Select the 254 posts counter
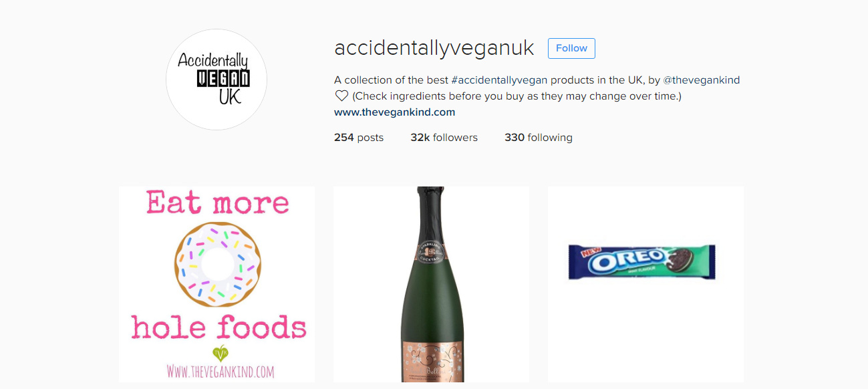This screenshot has width=868, height=389. tap(359, 138)
